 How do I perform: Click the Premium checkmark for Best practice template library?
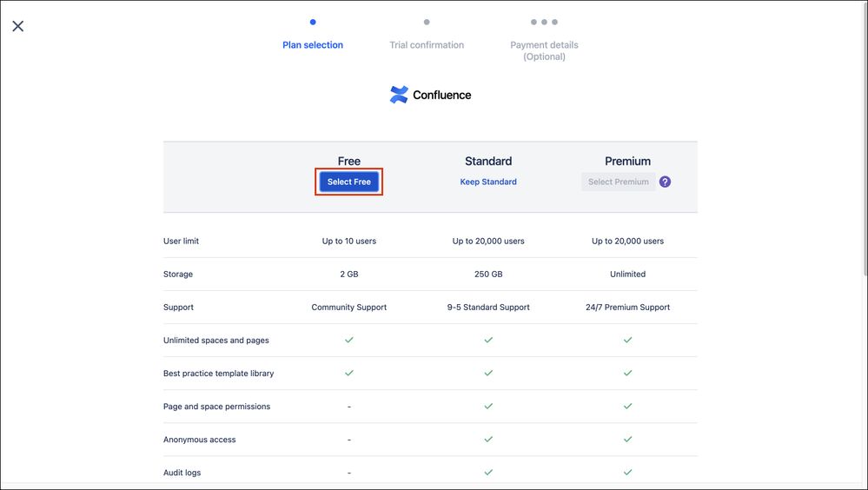click(627, 374)
